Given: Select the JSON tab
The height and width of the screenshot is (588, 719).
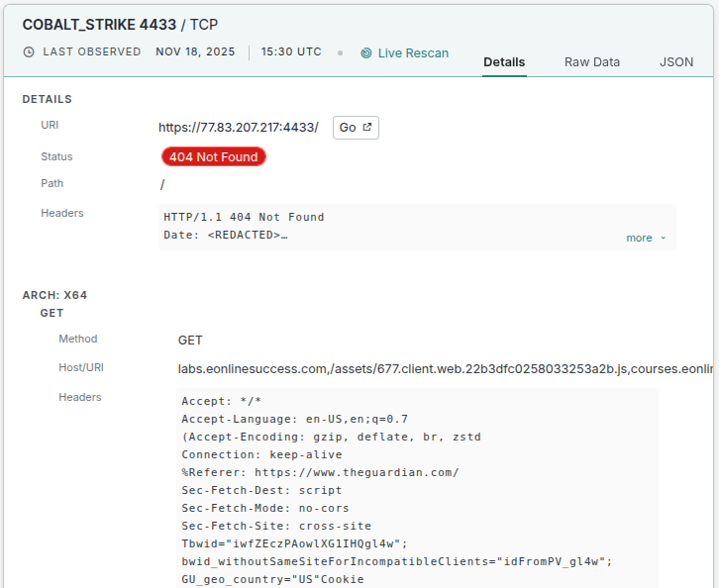Looking at the screenshot, I should point(676,62).
